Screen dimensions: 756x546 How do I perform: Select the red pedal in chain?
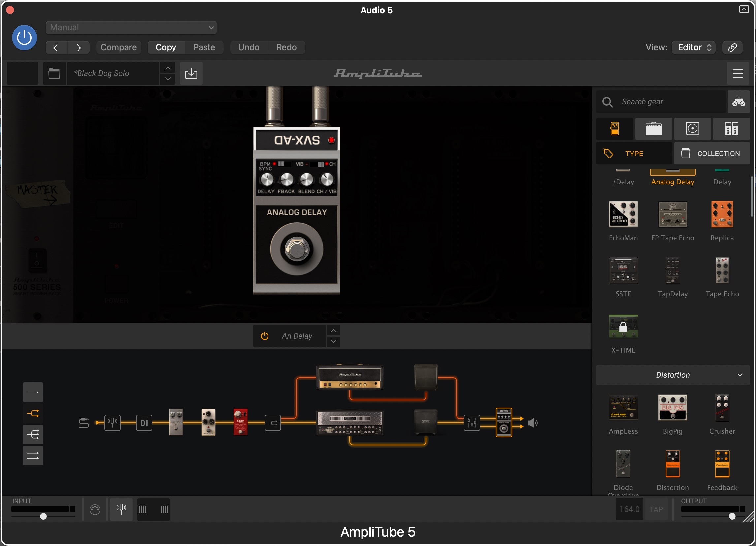pyautogui.click(x=241, y=422)
